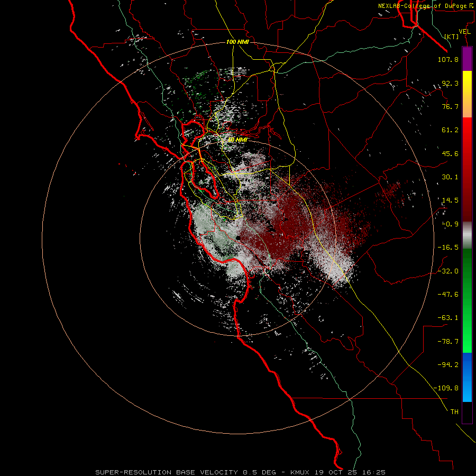Click the KMUX station identifier in caption
This screenshot has width=476, height=476.
(300, 472)
